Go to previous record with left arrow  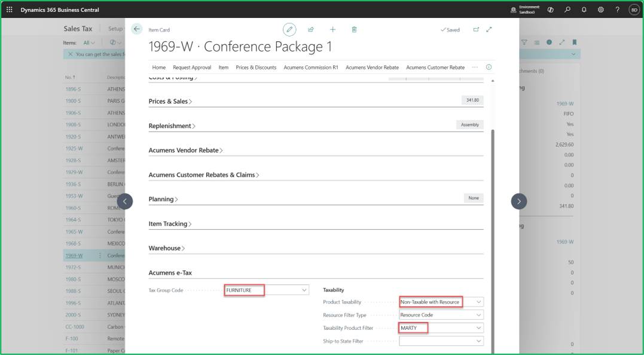tap(125, 201)
